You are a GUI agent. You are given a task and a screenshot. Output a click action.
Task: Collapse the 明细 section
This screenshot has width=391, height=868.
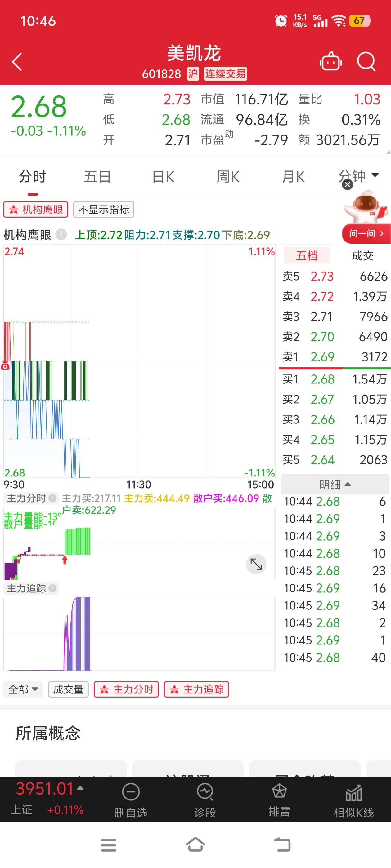click(335, 485)
